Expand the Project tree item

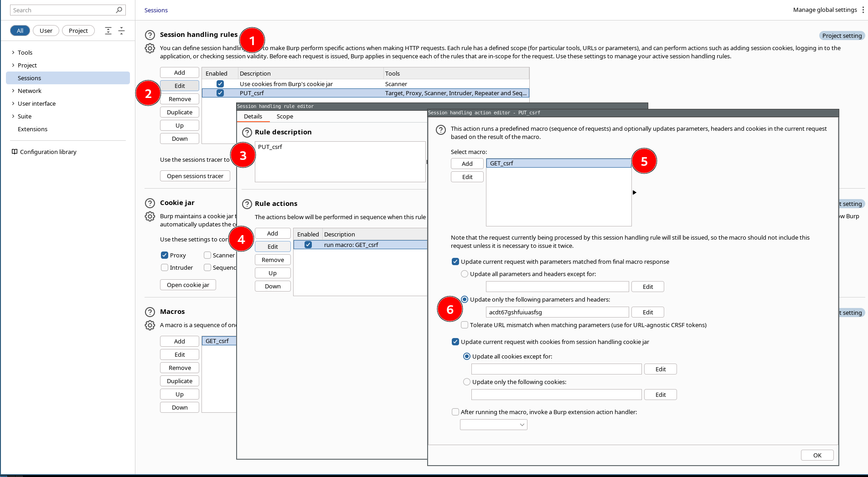pos(13,65)
